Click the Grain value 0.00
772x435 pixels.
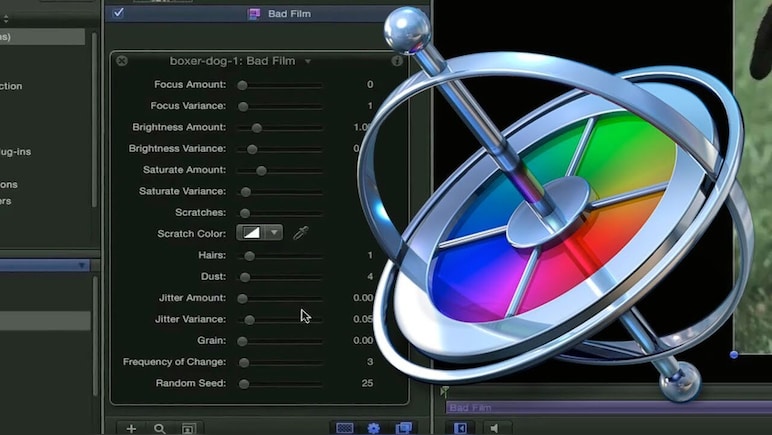[x=363, y=340]
